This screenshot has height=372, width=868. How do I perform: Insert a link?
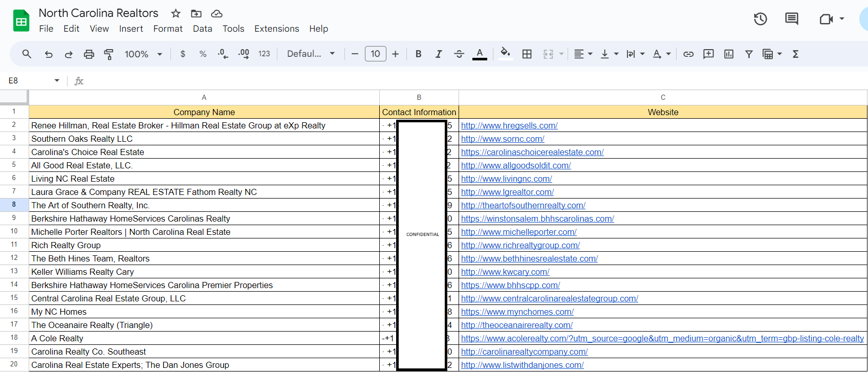click(x=688, y=54)
